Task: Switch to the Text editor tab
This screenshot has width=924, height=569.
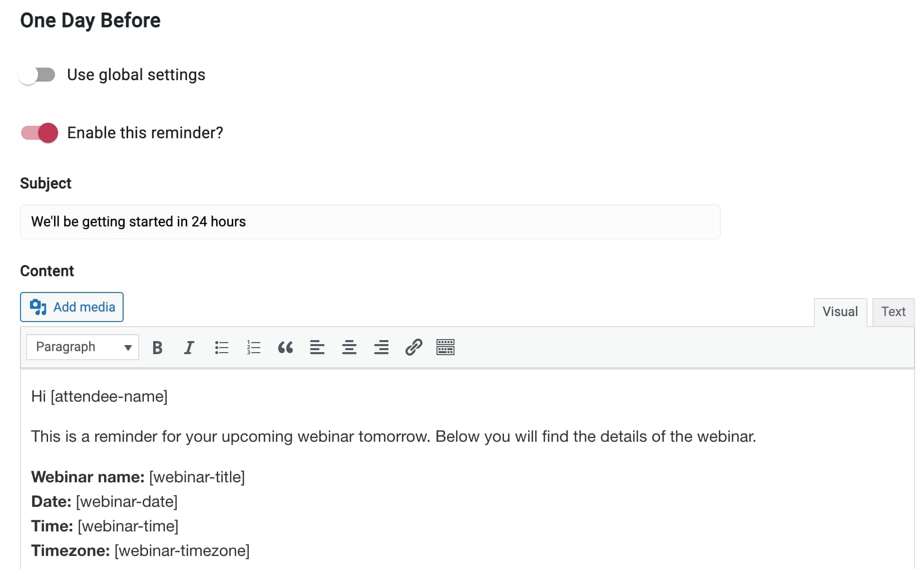Action: pyautogui.click(x=893, y=312)
